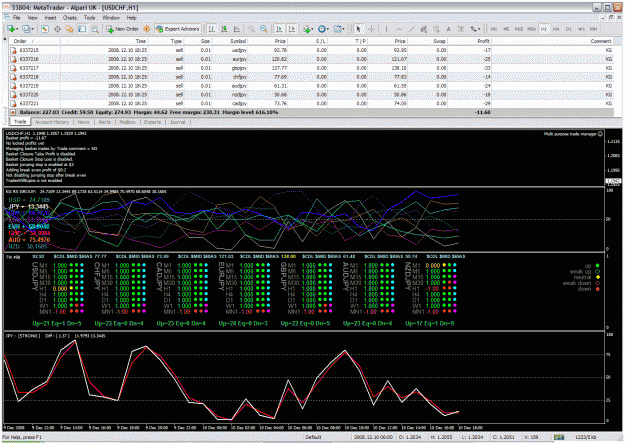Click the Zoom In magnifier icon
Image resolution: width=625 pixels, height=443 pixels.
coord(251,29)
